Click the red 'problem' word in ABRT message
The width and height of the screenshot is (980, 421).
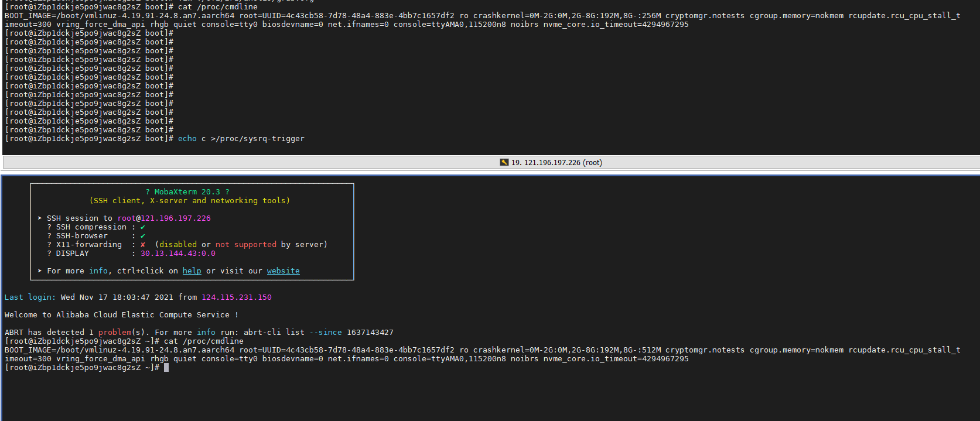tap(114, 333)
